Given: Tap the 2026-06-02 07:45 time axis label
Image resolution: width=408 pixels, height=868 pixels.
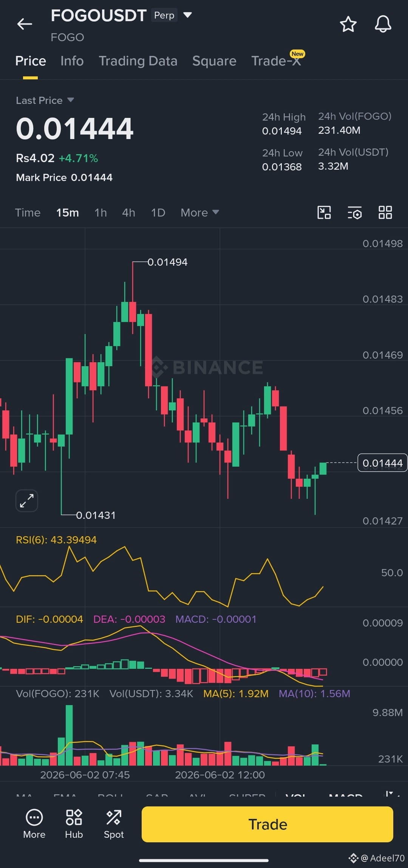Looking at the screenshot, I should [85, 775].
